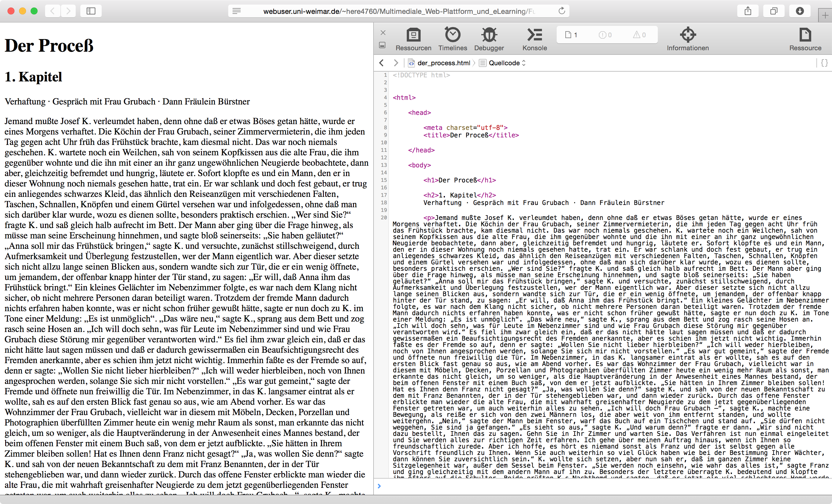
Task: Open a new tab with plus button
Action: [x=825, y=15]
